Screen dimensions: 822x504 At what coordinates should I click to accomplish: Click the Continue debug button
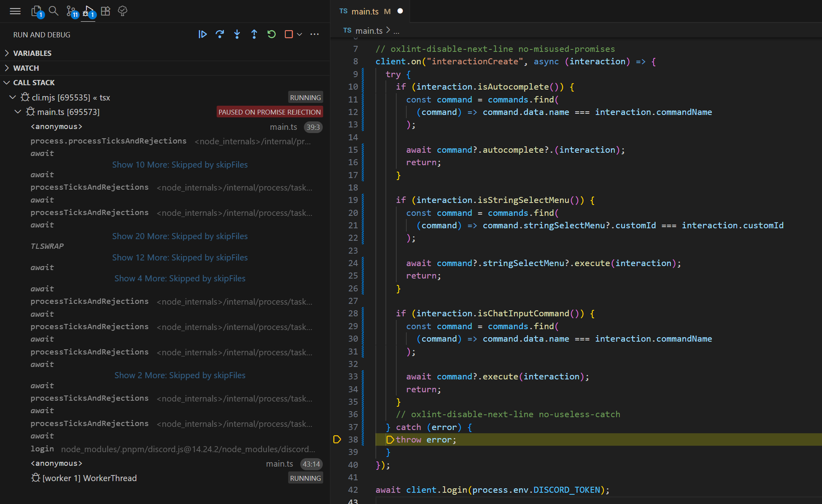coord(203,35)
